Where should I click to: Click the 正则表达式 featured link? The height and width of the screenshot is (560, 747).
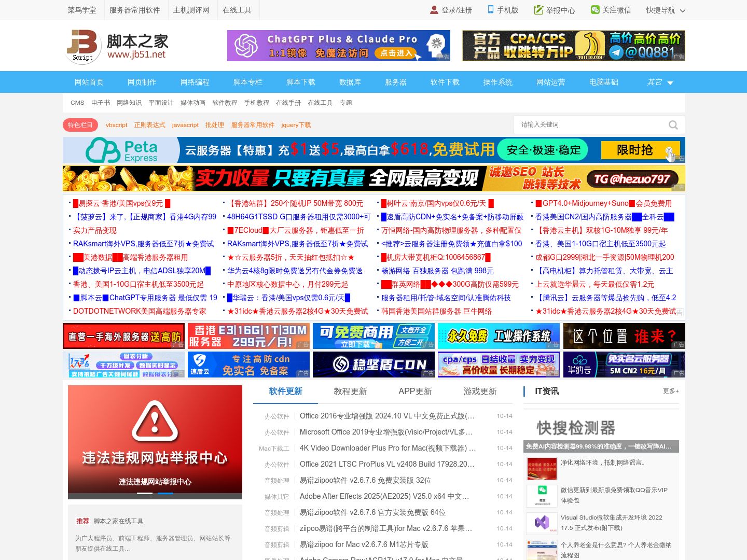pyautogui.click(x=149, y=125)
